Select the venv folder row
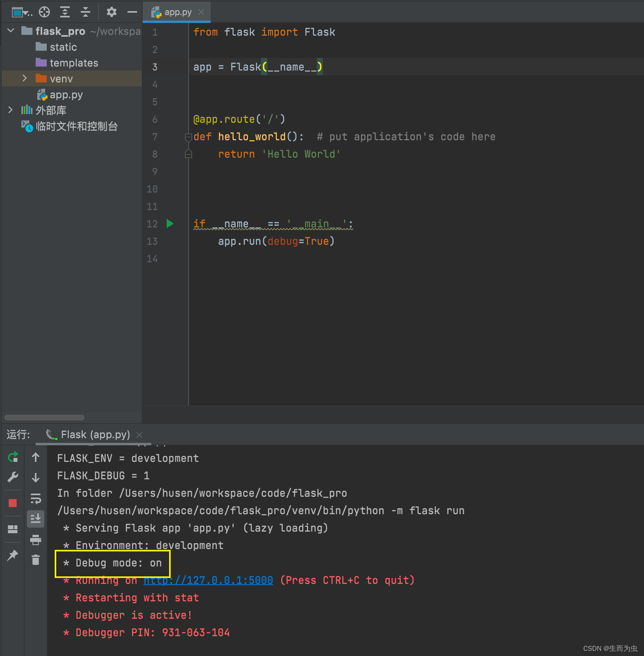This screenshot has width=644, height=656. [72, 78]
